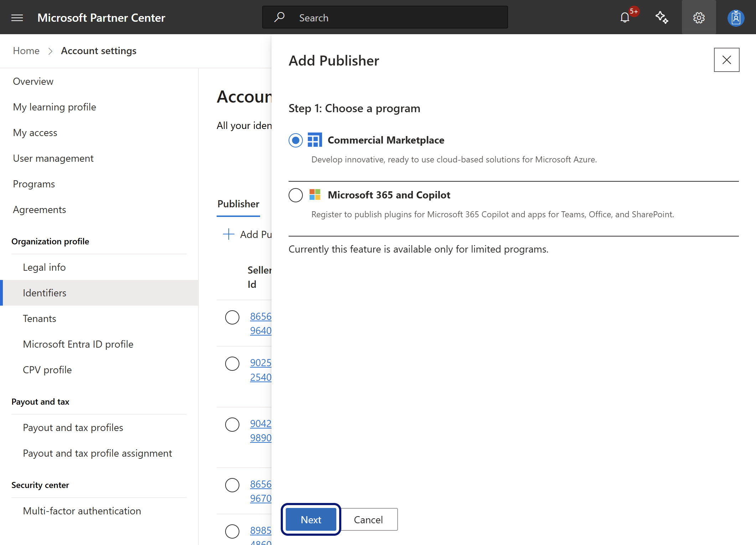Open Overview in the sidebar
The height and width of the screenshot is (545, 756).
[33, 81]
